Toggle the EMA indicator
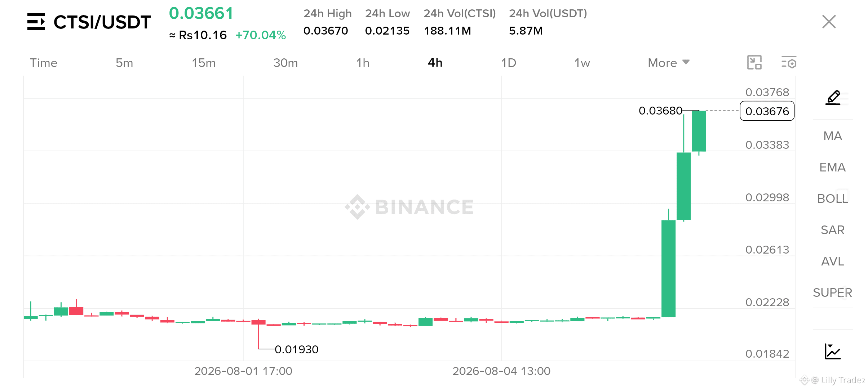The height and width of the screenshot is (389, 868). point(833,167)
